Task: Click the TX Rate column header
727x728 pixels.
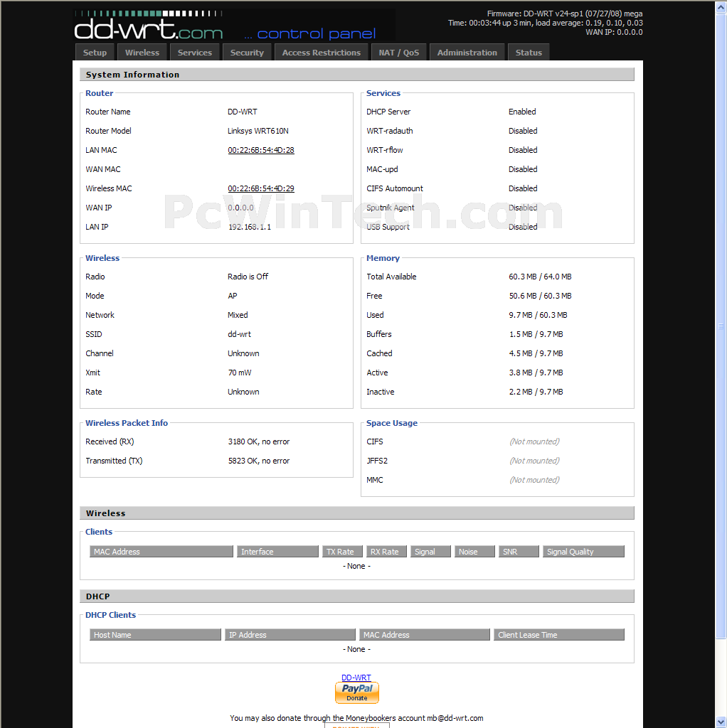Action: [x=342, y=552]
